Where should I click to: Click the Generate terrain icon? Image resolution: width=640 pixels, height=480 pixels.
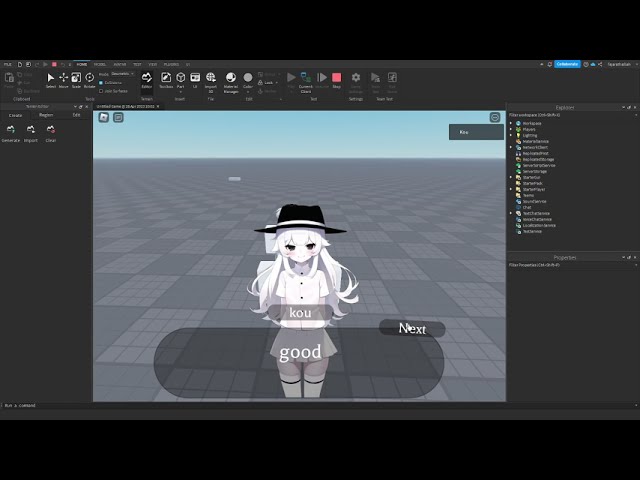[x=11, y=131]
